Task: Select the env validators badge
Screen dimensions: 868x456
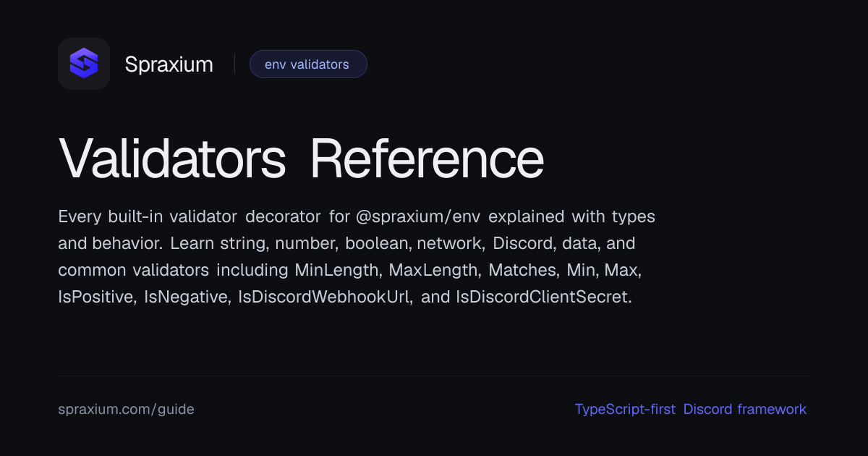Action: pos(308,64)
